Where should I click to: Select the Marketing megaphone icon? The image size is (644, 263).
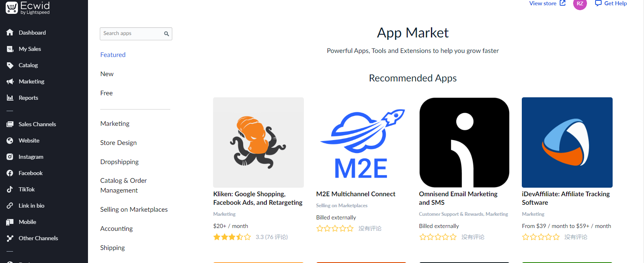pyautogui.click(x=10, y=81)
